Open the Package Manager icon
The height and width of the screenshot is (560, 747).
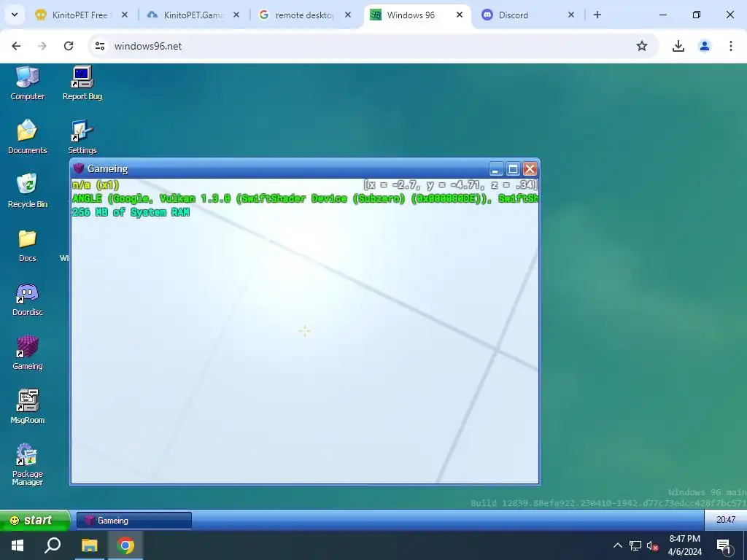tap(27, 464)
